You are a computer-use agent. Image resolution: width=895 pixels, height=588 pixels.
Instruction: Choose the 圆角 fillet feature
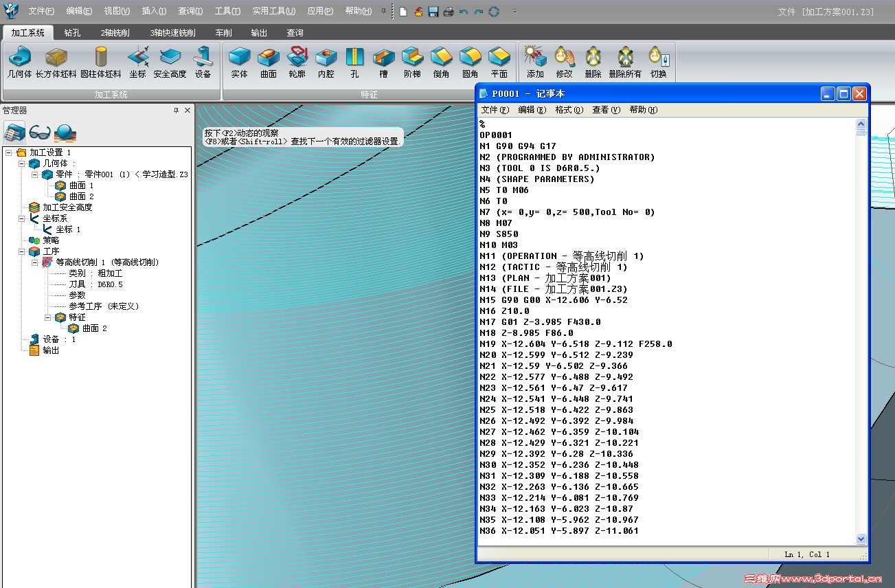[470, 63]
